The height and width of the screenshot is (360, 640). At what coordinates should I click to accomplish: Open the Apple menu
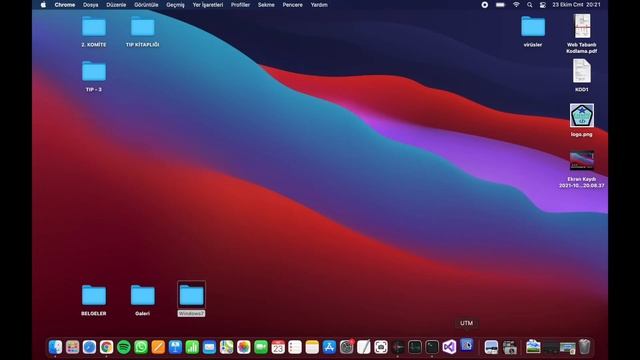(x=43, y=5)
